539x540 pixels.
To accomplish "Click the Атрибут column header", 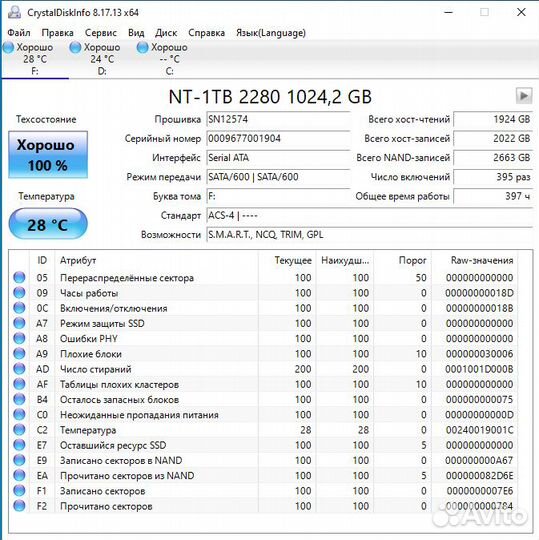I will (156, 260).
